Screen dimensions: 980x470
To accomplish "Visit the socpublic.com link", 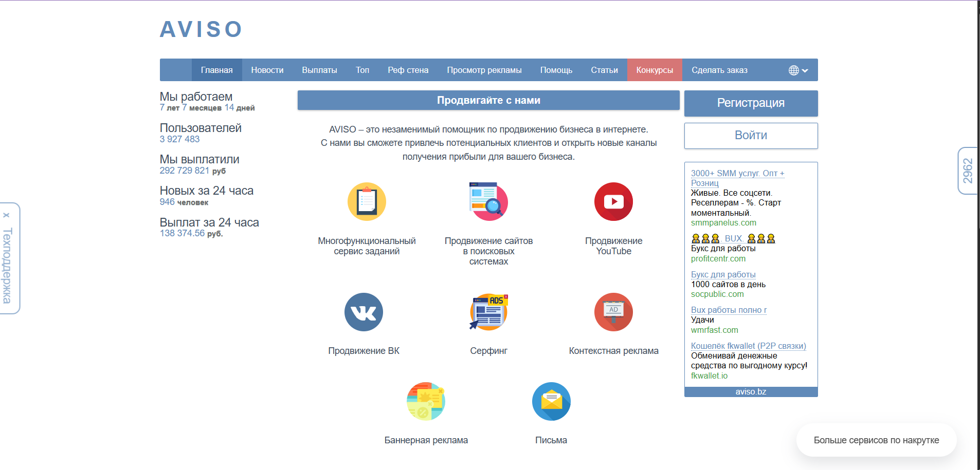I will (717, 294).
